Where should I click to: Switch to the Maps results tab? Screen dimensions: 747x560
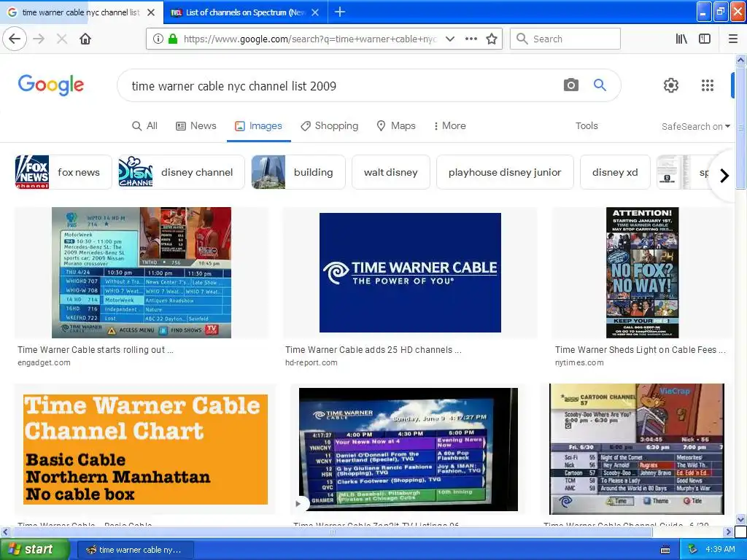(x=396, y=125)
